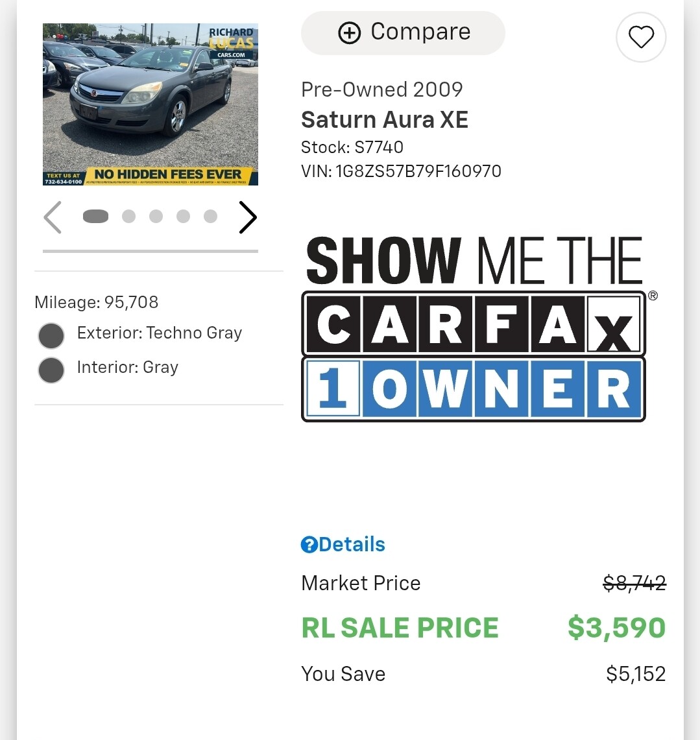Click the CARFAX 1 Owner blue badge
Viewport: 700px width, 740px height.
(474, 389)
